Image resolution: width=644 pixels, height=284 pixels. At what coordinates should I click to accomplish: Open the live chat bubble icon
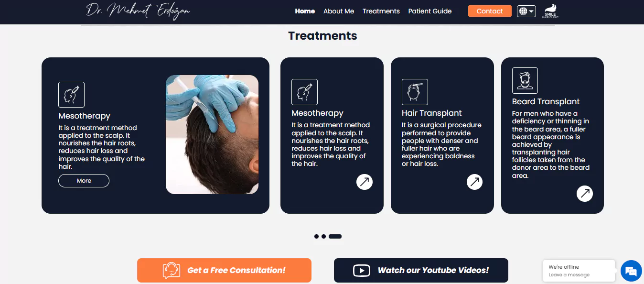pos(631,271)
